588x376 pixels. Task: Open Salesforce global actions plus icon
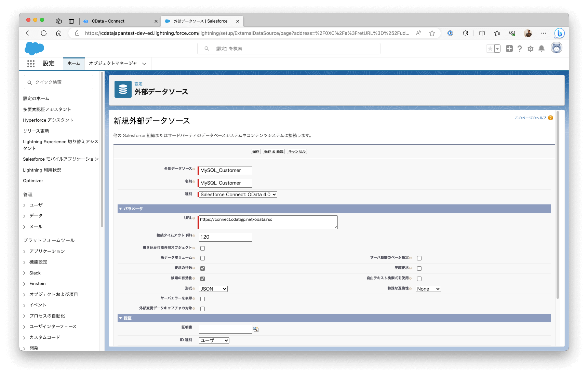(509, 49)
